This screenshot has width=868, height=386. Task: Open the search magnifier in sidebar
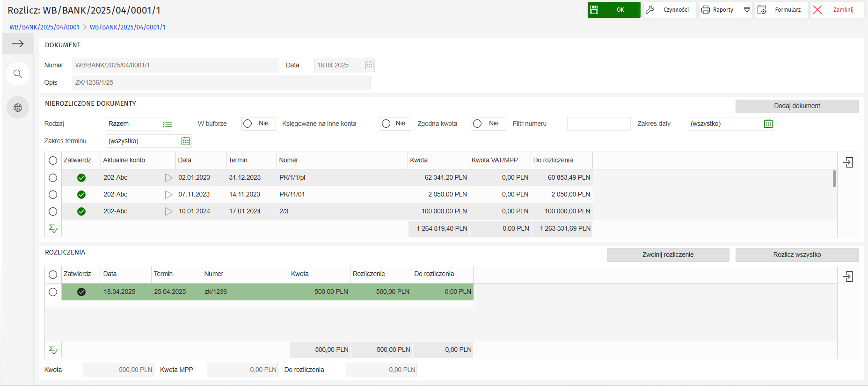click(x=18, y=74)
